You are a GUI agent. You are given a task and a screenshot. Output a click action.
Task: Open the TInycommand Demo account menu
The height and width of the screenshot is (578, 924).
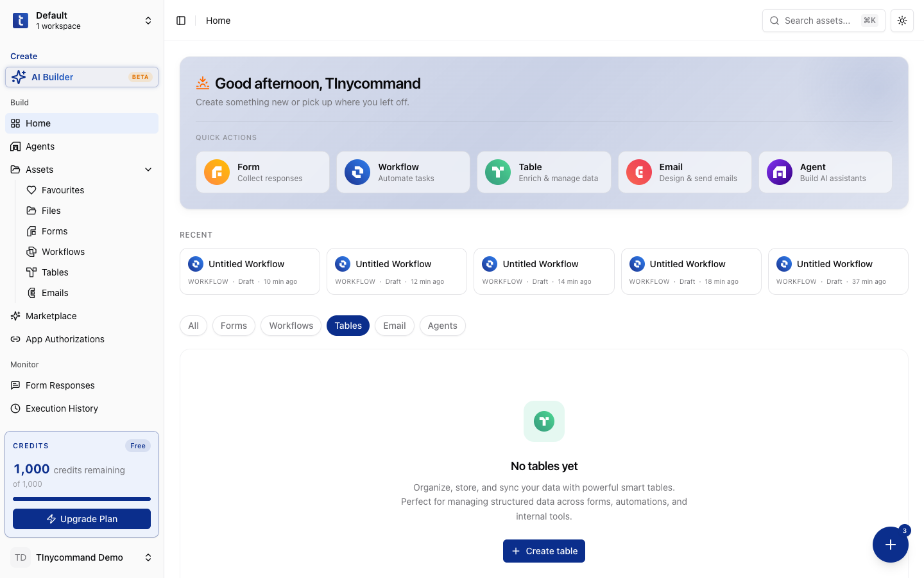pos(81,557)
